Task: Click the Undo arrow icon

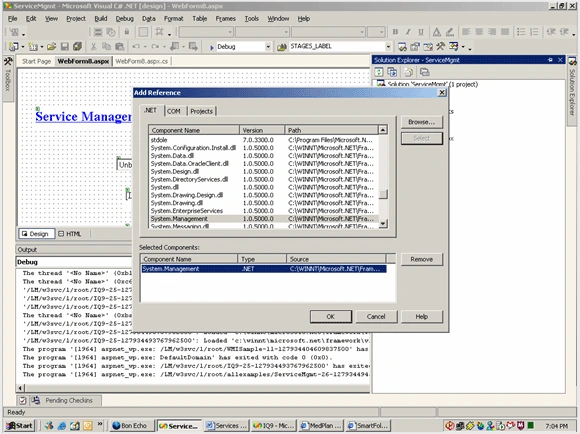Action: point(136,47)
